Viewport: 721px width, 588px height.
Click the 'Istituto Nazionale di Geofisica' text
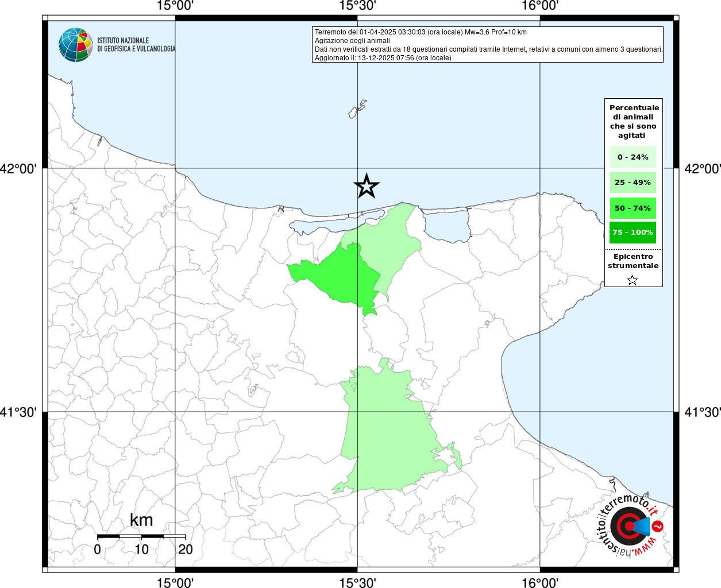click(136, 45)
